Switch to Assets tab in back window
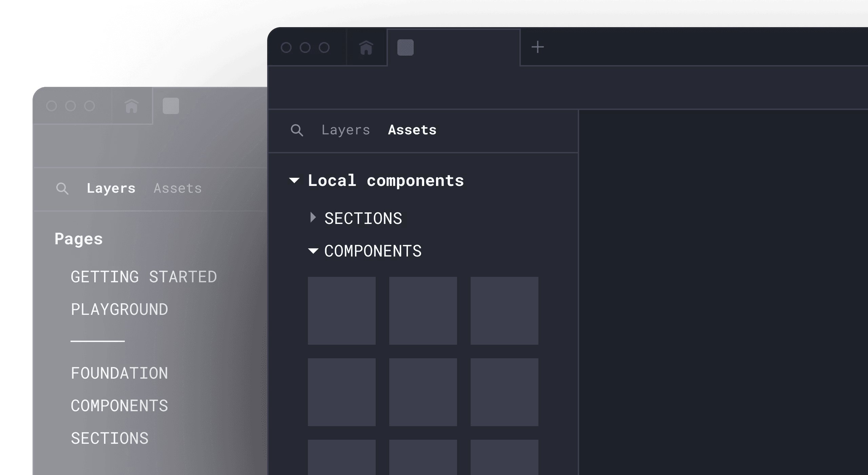This screenshot has width=868, height=475. tap(178, 188)
